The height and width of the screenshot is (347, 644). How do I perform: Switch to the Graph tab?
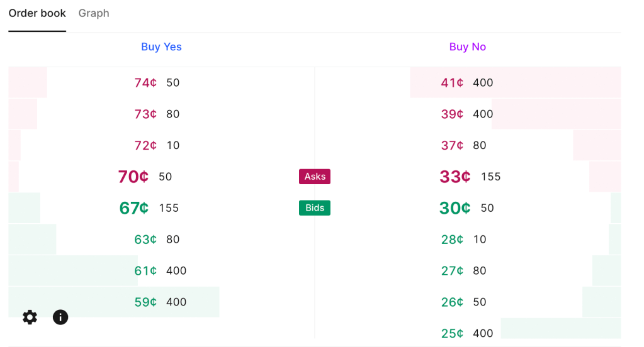pos(94,13)
